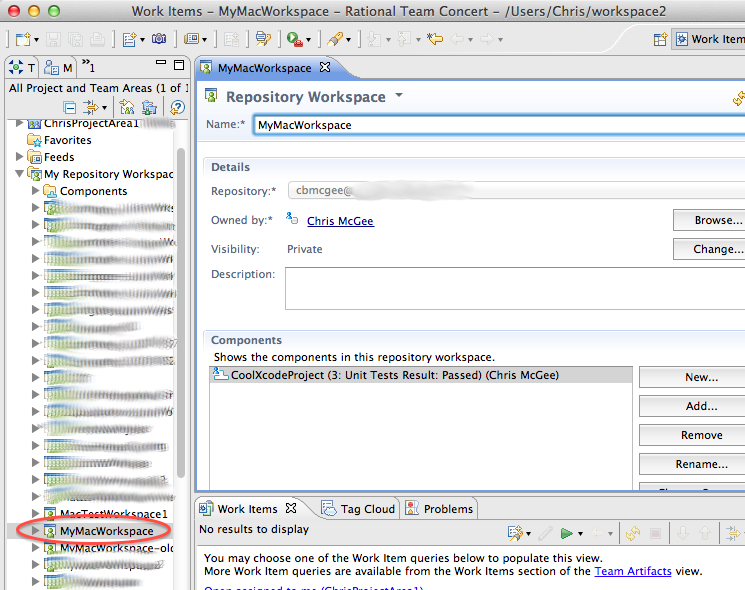Image resolution: width=745 pixels, height=590 pixels.
Task: Follow the Team Artifacts link
Action: pyautogui.click(x=633, y=571)
